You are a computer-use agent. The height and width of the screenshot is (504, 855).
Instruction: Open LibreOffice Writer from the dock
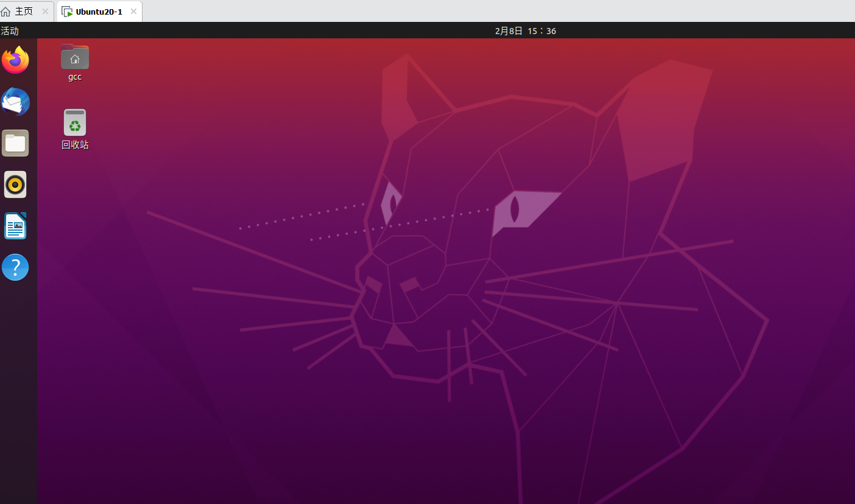click(x=15, y=226)
